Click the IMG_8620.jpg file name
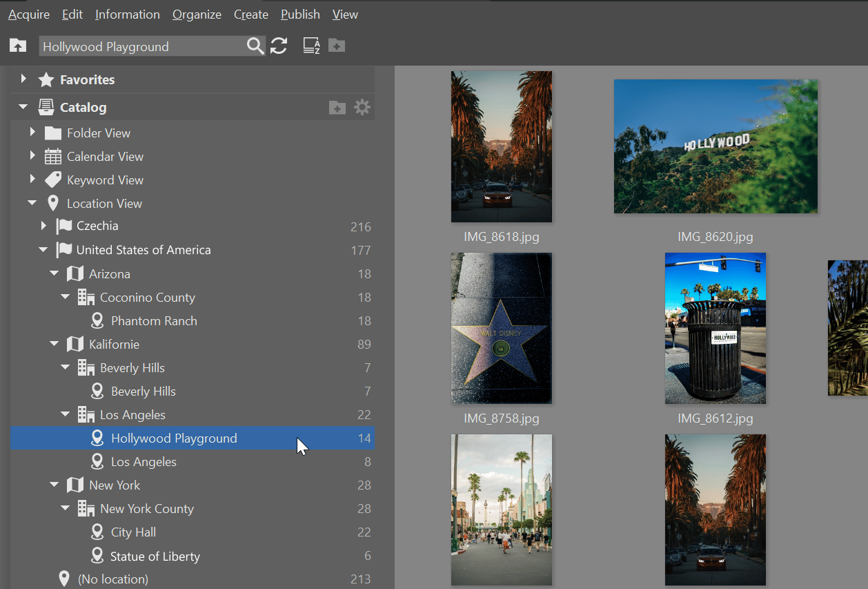This screenshot has width=868, height=589. pos(716,237)
